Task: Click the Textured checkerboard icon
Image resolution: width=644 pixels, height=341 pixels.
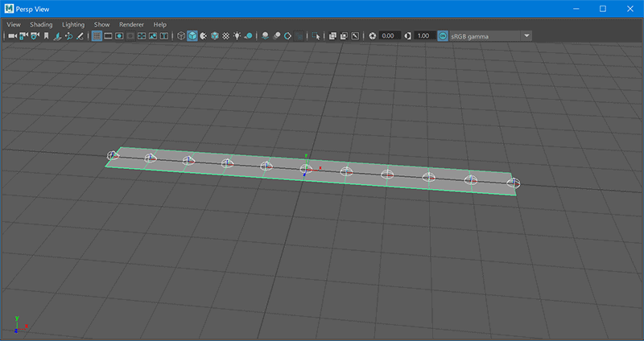Action: (x=226, y=36)
